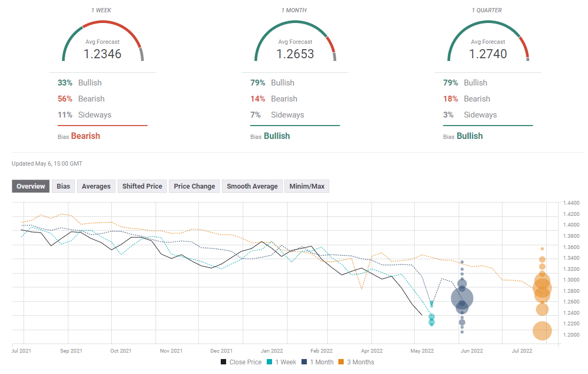The image size is (588, 374).
Task: Open the Price Change tab
Action: pos(194,186)
